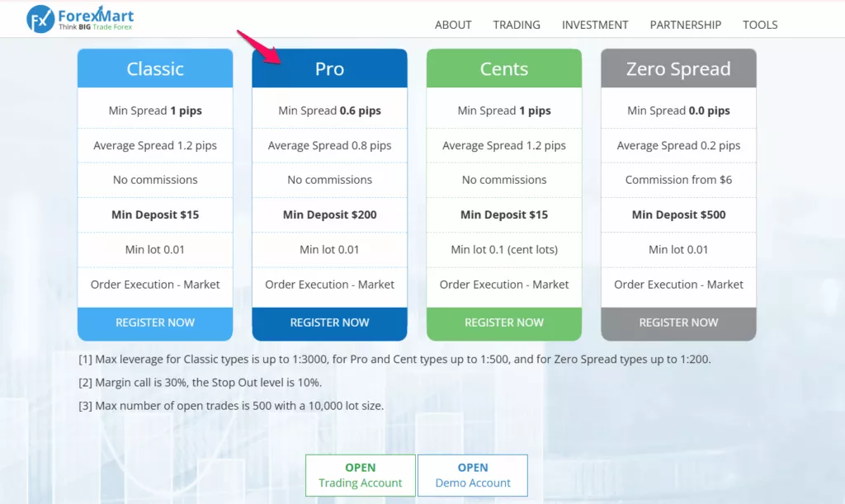This screenshot has height=504, width=845.
Task: Click Min Deposit $200 in Pro card
Action: click(x=330, y=214)
